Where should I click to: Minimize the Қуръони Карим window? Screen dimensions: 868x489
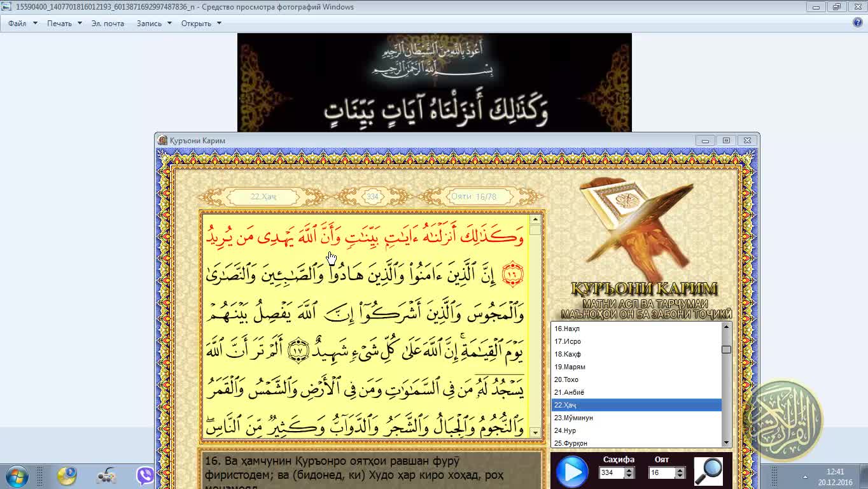(x=705, y=140)
